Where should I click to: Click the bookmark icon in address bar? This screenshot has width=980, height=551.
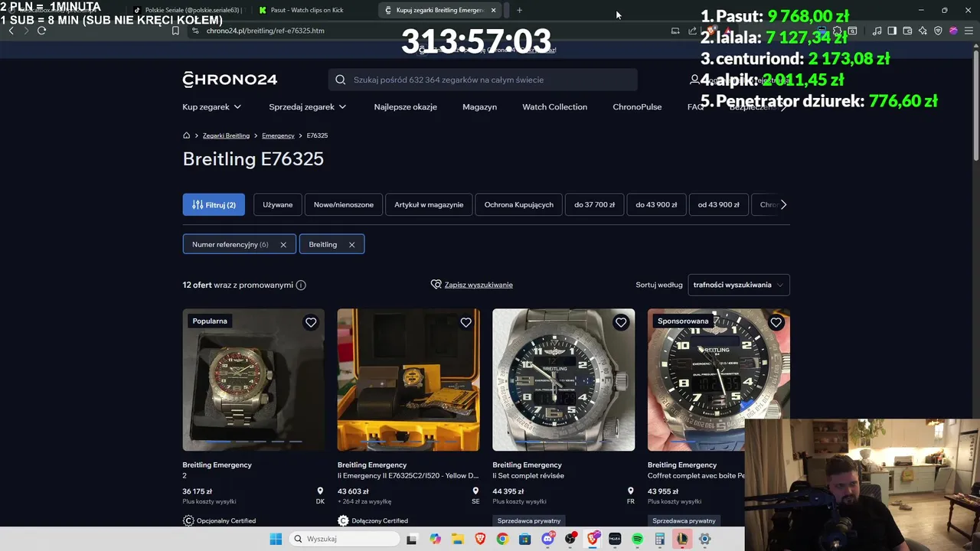[175, 31]
